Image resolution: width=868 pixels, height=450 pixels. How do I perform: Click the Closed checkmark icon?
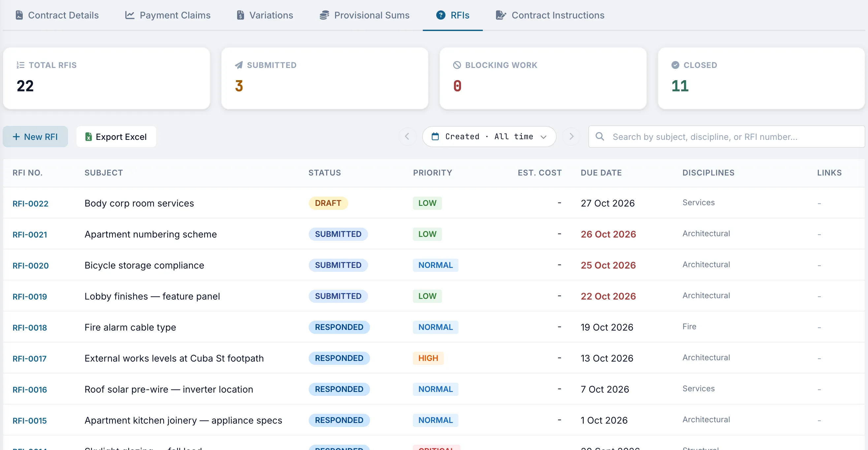(675, 65)
